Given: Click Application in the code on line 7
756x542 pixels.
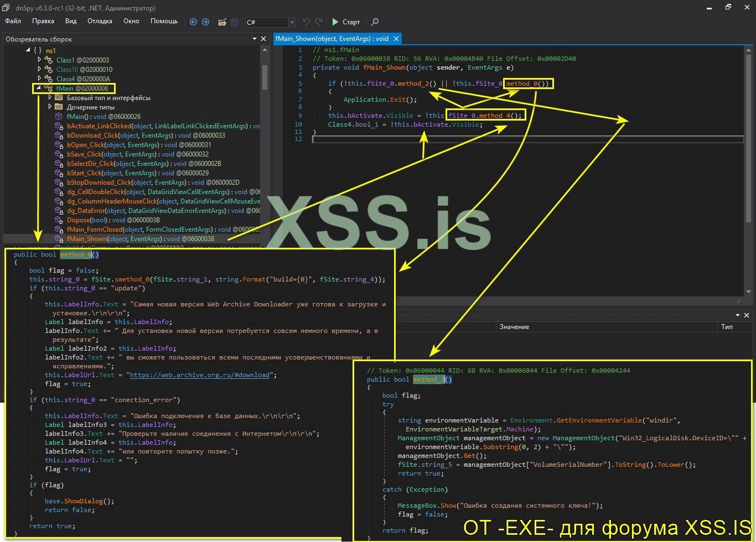Looking at the screenshot, I should [x=365, y=100].
